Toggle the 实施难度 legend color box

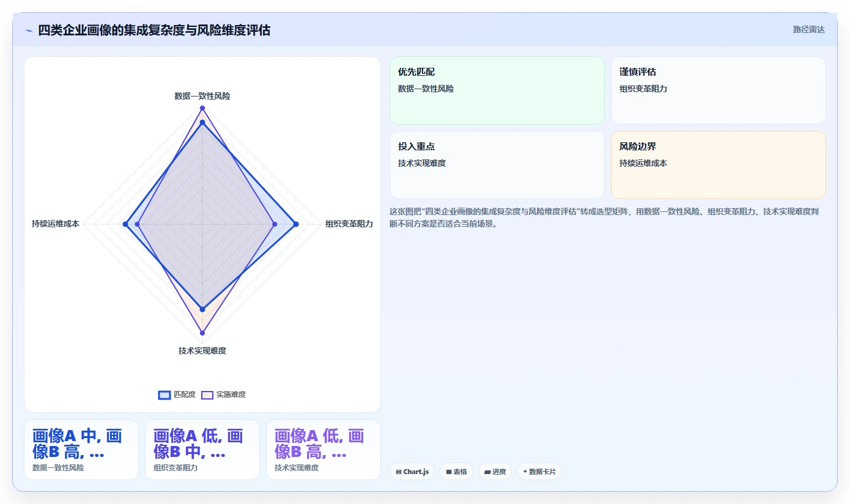point(207,395)
